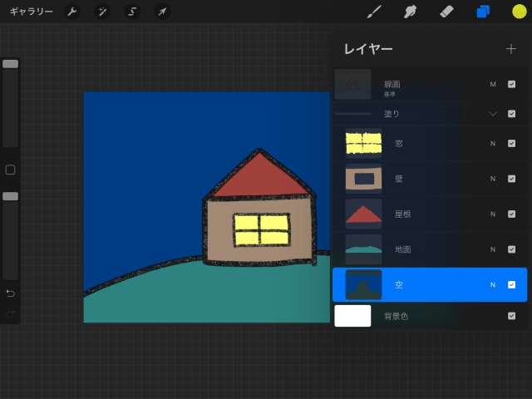The width and height of the screenshot is (532, 399).
Task: Open blend mode N of 空 layer
Action: click(493, 284)
